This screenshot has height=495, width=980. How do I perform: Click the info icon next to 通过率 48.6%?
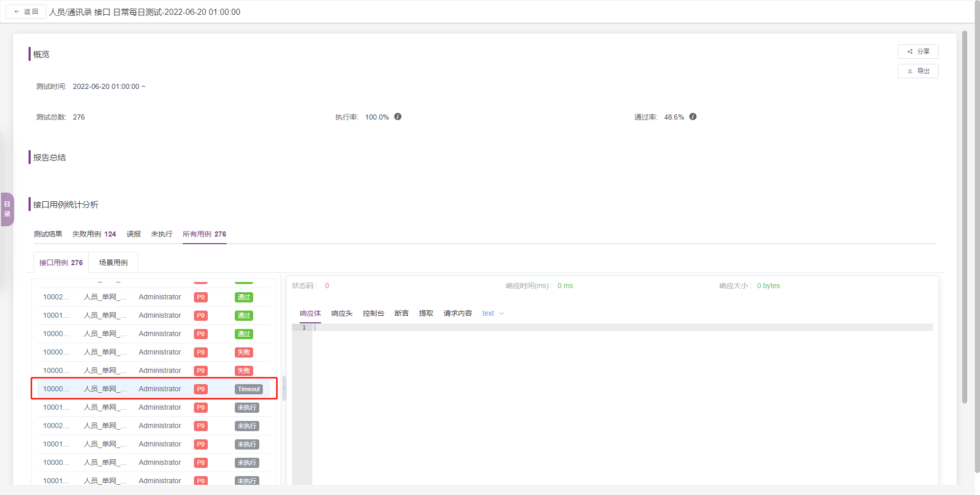(693, 117)
